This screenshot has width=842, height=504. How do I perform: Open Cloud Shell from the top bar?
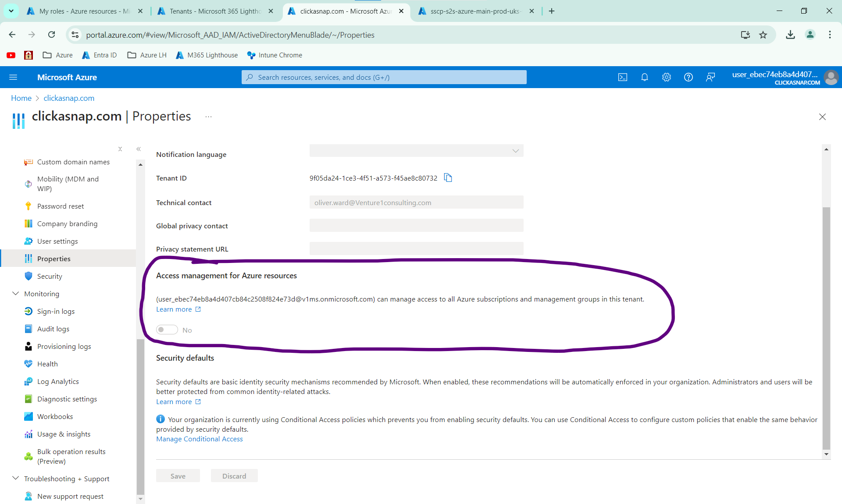pos(622,77)
